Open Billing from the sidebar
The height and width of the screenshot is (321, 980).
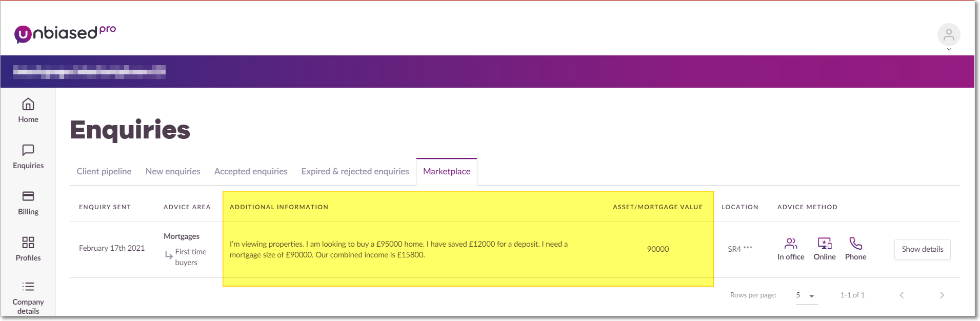pos(28,203)
